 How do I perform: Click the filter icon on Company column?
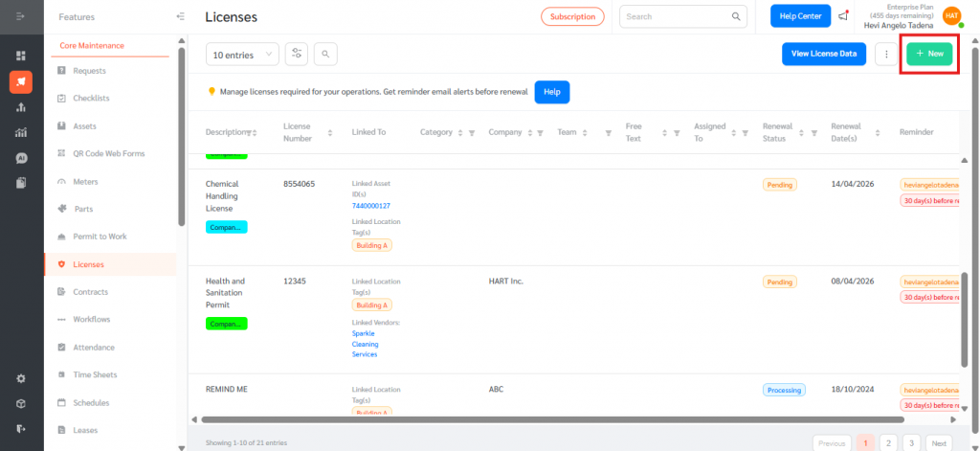[x=540, y=133]
